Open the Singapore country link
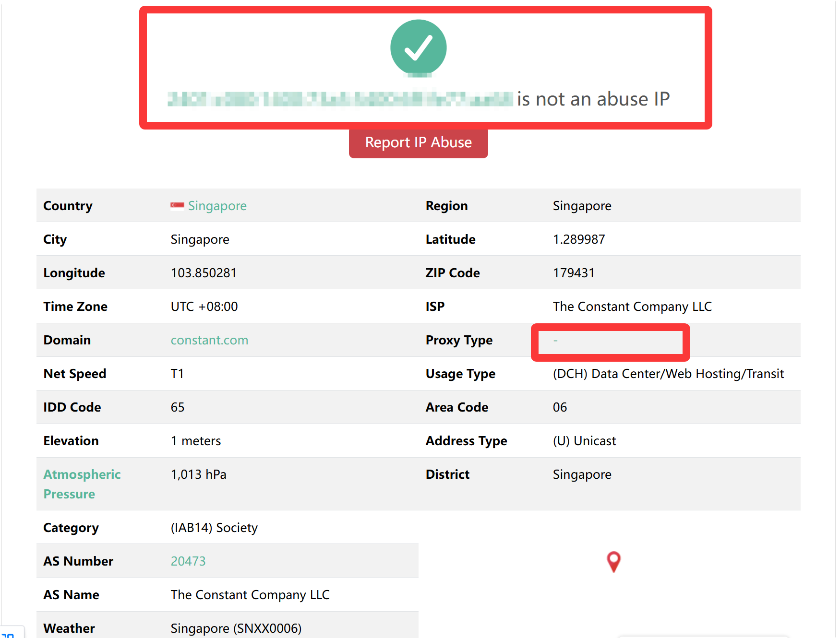 pyautogui.click(x=217, y=206)
